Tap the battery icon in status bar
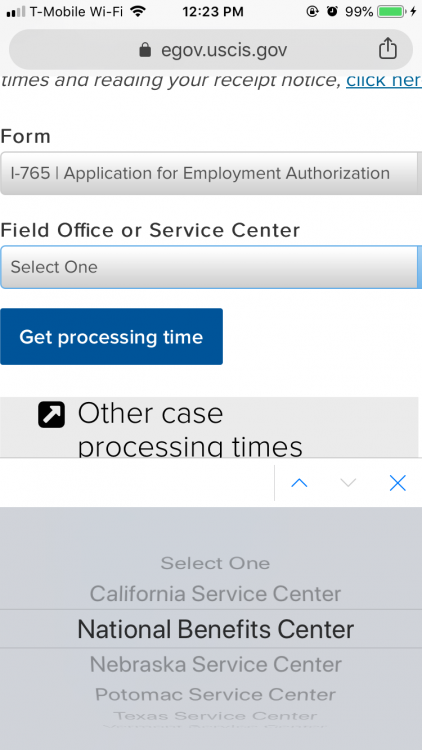 click(x=391, y=11)
